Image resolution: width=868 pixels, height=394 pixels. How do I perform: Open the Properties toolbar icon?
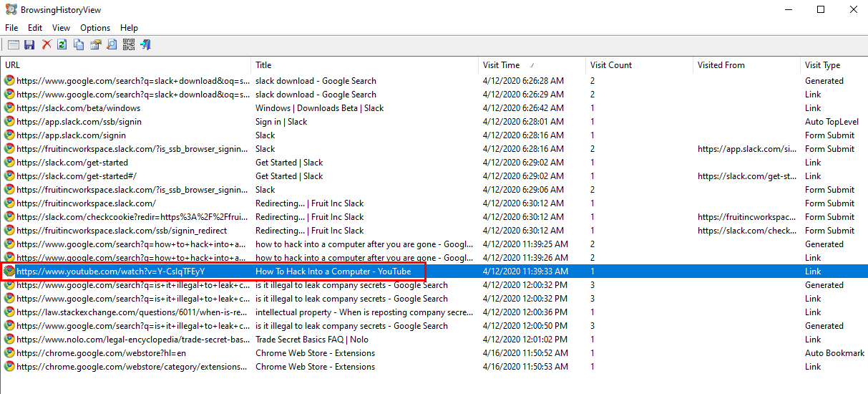pyautogui.click(x=95, y=45)
